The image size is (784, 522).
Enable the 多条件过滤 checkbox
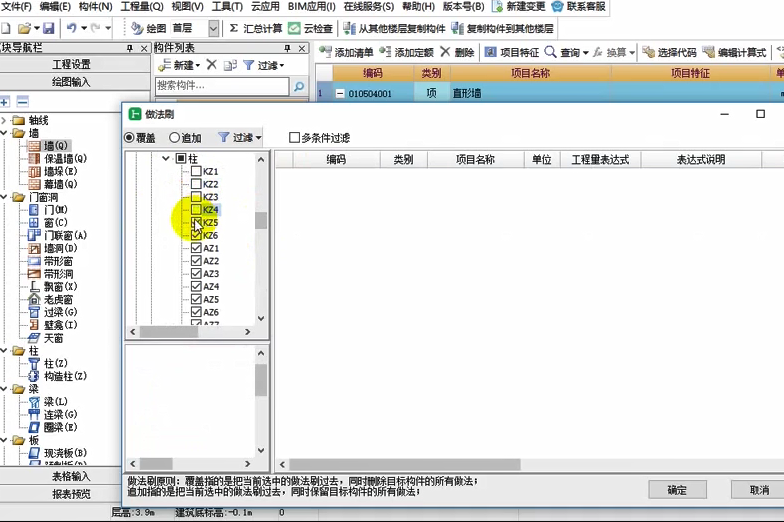click(x=294, y=138)
